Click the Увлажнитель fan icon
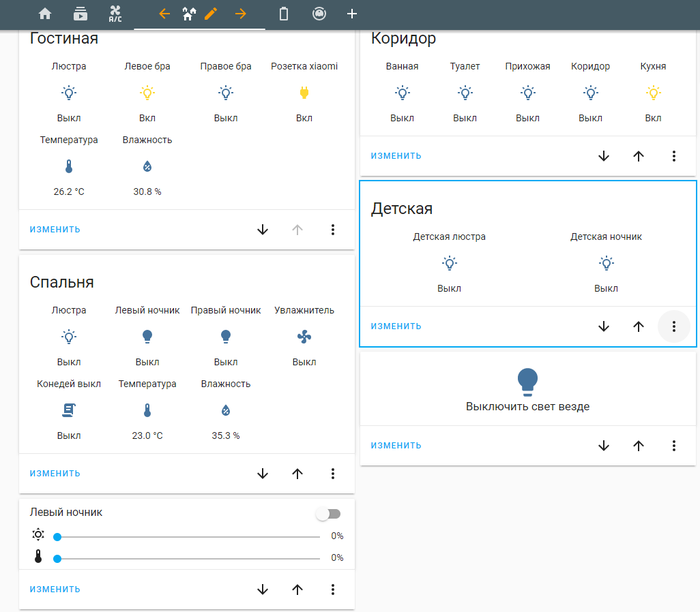The height and width of the screenshot is (612, 700). coord(304,337)
